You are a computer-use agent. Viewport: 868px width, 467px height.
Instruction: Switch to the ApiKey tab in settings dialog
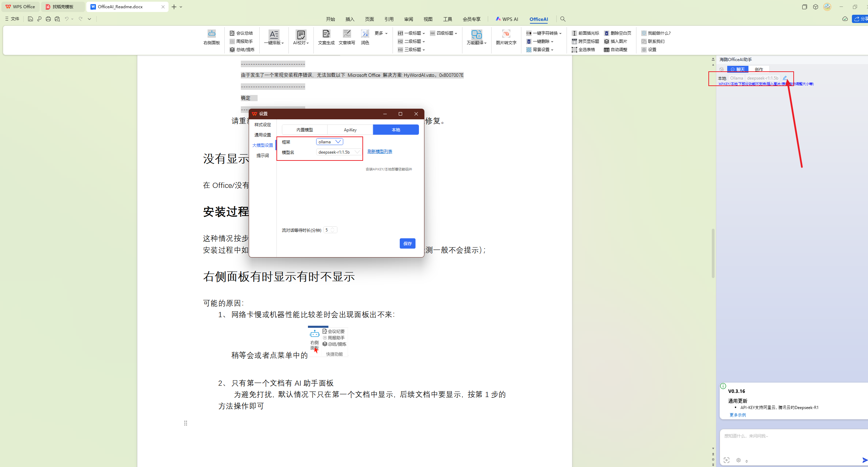[x=350, y=130]
